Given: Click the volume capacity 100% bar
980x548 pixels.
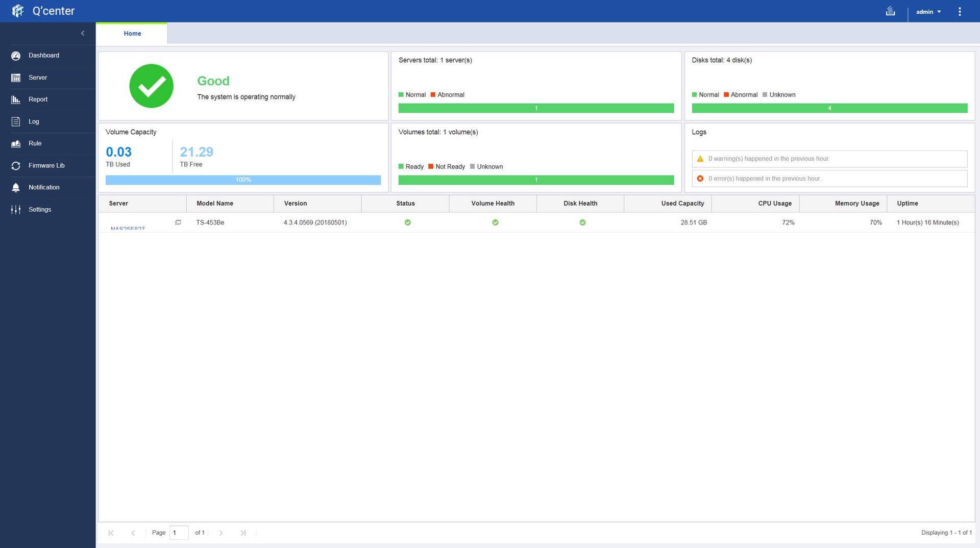Looking at the screenshot, I should (x=243, y=180).
